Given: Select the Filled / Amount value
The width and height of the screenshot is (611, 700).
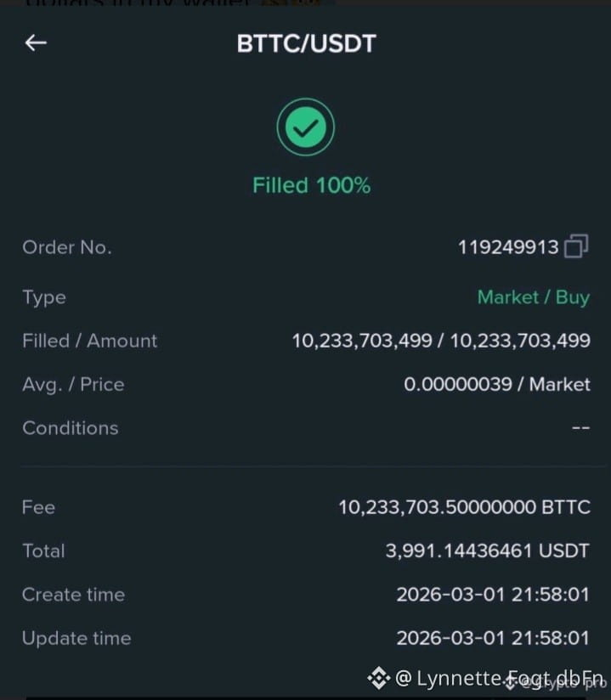Looking at the screenshot, I should click(441, 341).
